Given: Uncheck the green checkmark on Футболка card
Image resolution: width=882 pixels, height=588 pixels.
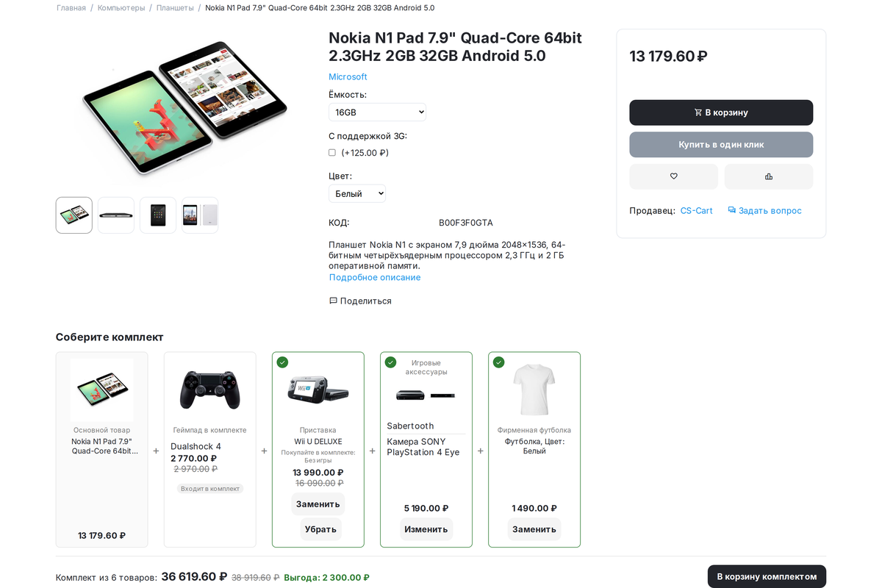Looking at the screenshot, I should [498, 362].
